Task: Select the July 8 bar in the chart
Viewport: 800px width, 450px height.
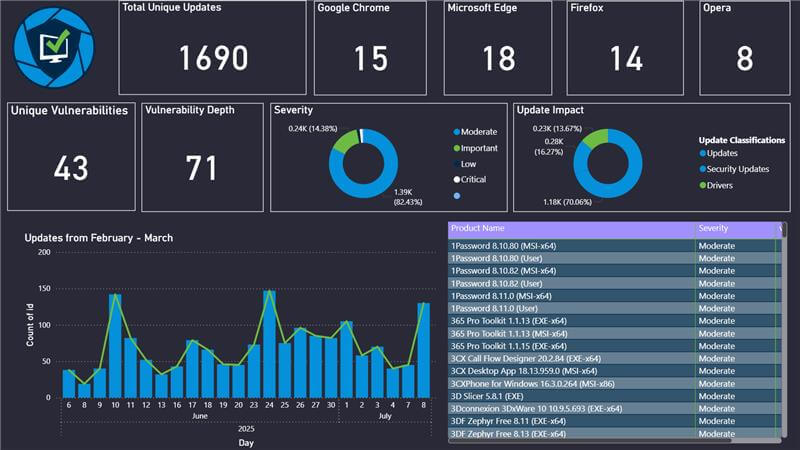Action: [423, 351]
